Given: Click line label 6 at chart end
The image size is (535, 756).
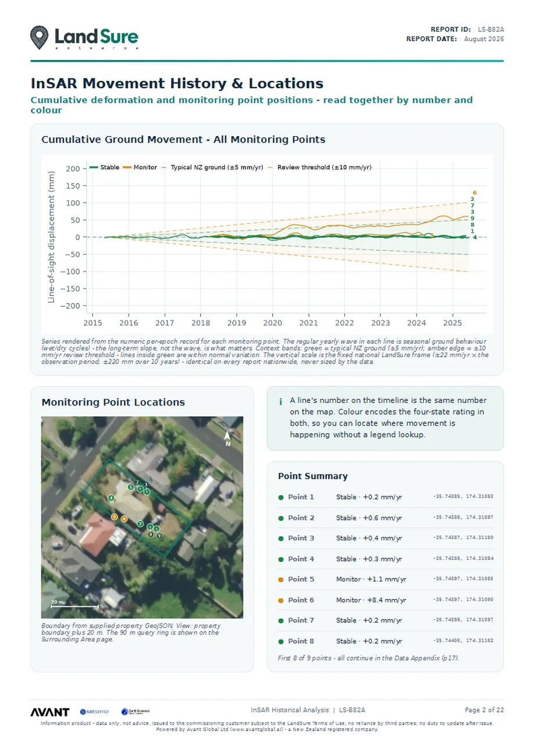Looking at the screenshot, I should coord(475,192).
